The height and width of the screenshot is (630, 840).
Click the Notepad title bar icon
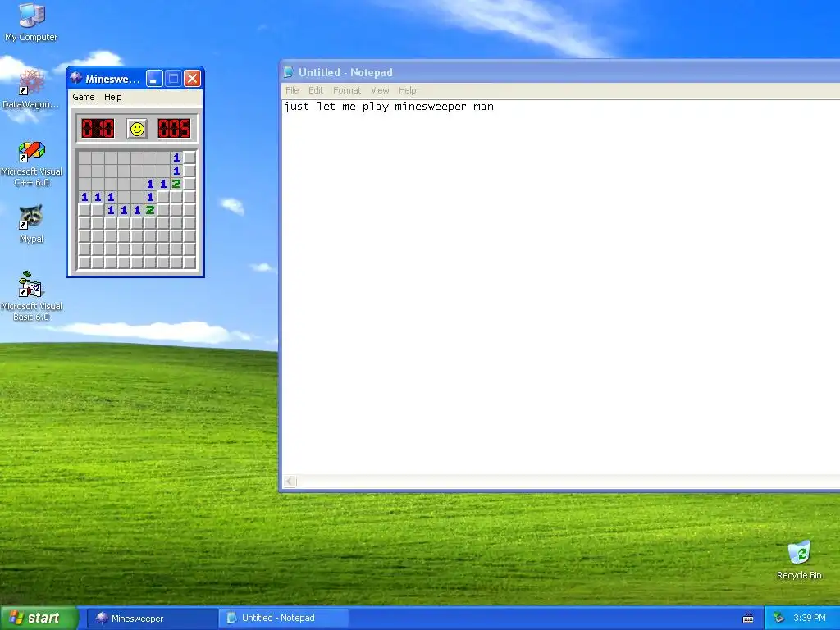pyautogui.click(x=289, y=72)
